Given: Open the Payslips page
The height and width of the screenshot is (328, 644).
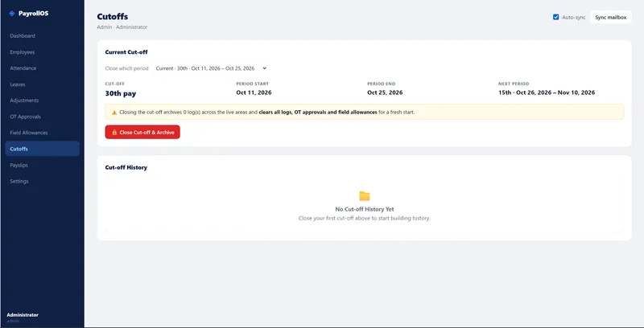Looking at the screenshot, I should (x=42, y=166).
